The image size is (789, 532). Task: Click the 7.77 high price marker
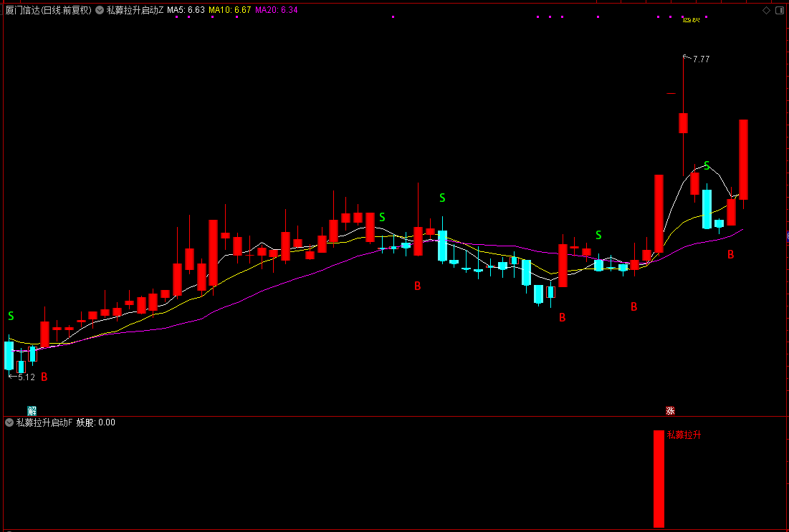700,59
